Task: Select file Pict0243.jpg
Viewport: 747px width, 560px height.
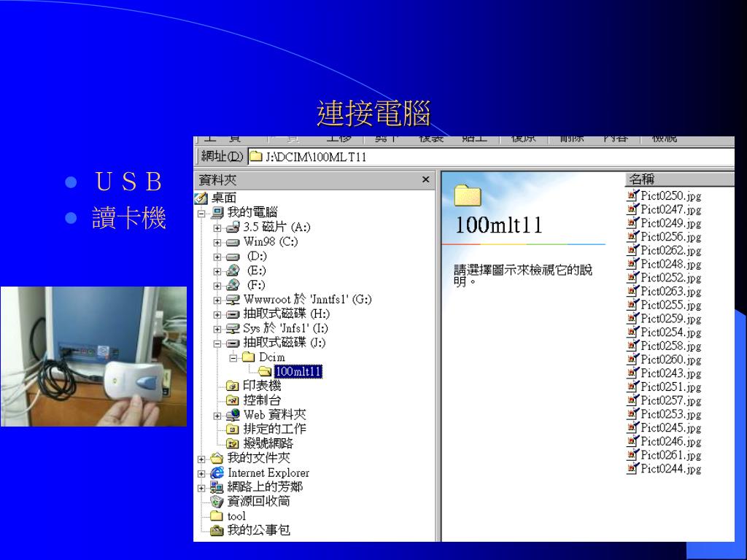Action: coord(665,373)
